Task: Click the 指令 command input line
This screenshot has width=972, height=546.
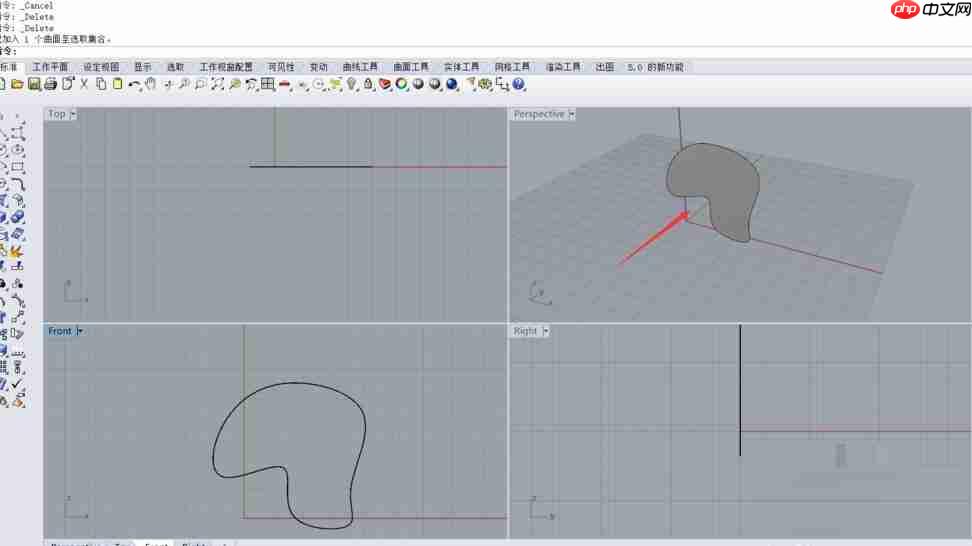Action: (486, 51)
